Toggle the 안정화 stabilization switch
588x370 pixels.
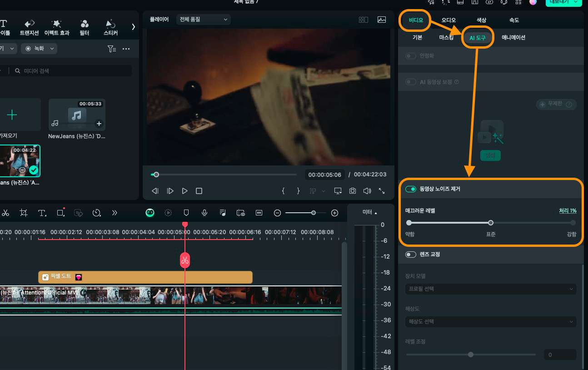click(411, 56)
